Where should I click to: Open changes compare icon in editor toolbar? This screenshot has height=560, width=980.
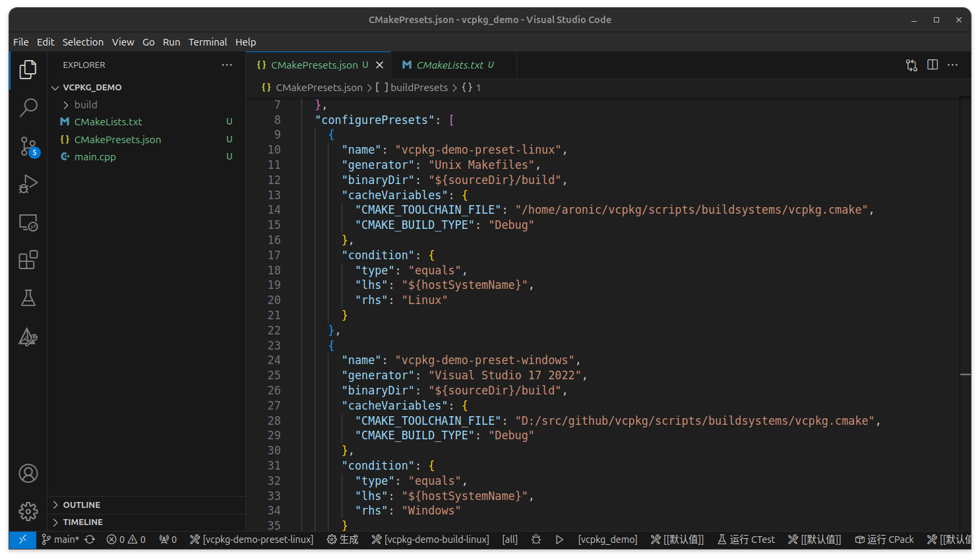click(x=911, y=65)
